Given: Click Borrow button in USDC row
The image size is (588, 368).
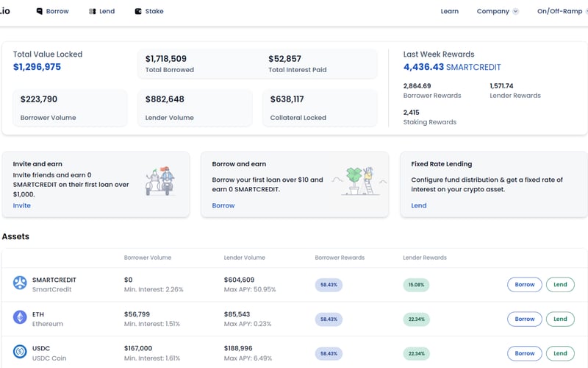Looking at the screenshot, I should [525, 353].
